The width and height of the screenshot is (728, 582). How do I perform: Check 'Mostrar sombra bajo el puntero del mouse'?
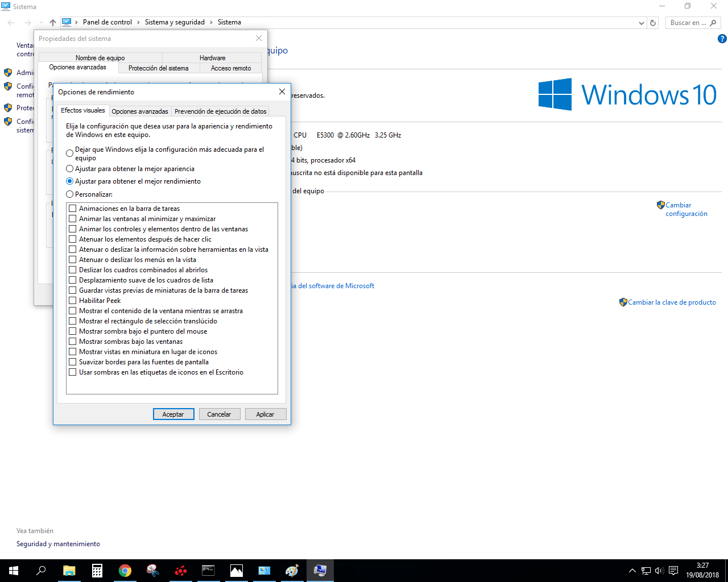coord(72,331)
